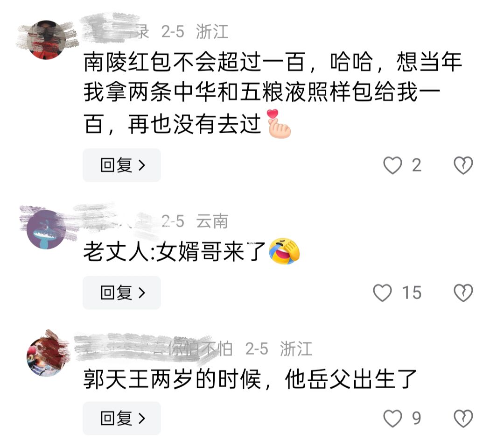Reply to the 郭天王两岁 comment
Screen dimensions: 504x441
click(122, 419)
